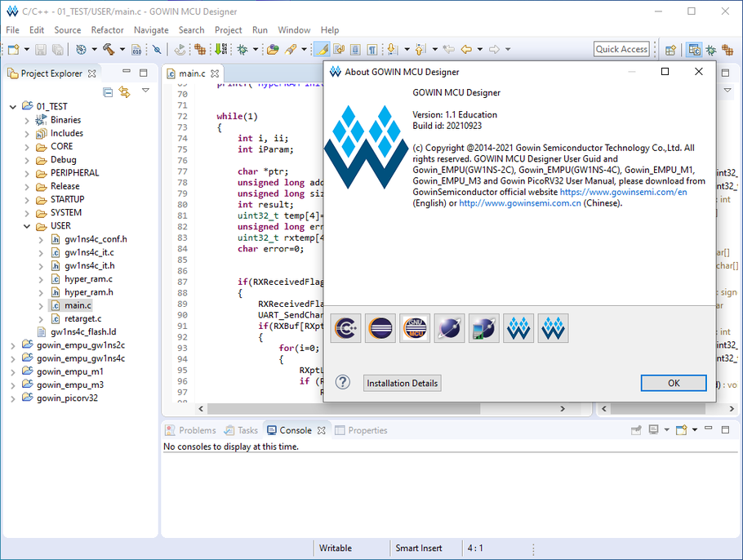The width and height of the screenshot is (743, 560).
Task: Click the Previous Annotation toolbar icon
Action: point(420,49)
